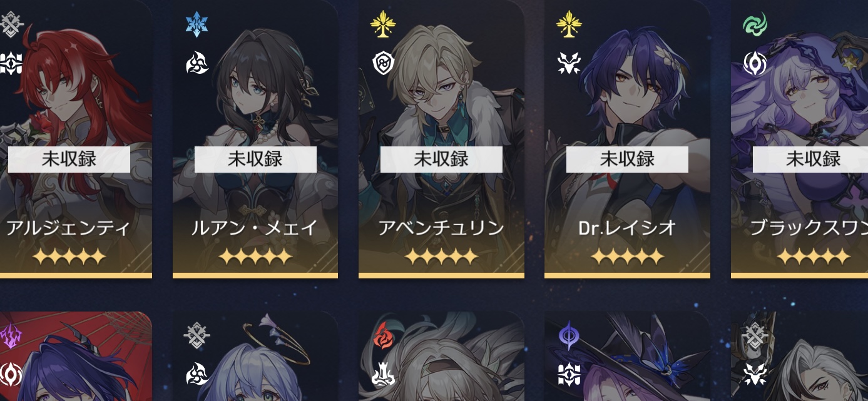Click the Hunt path icon on Dr.レイシオ card
868x401 pixels.
(x=569, y=63)
